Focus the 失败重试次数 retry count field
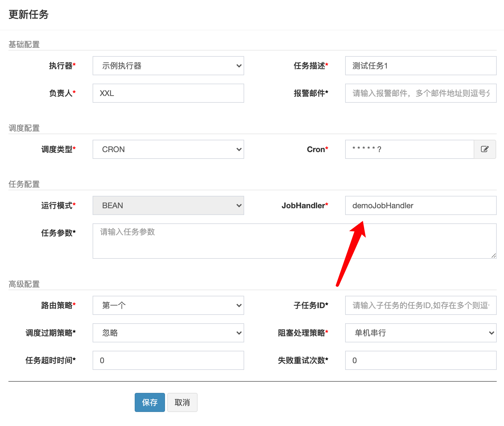The height and width of the screenshot is (426, 504). click(x=420, y=360)
